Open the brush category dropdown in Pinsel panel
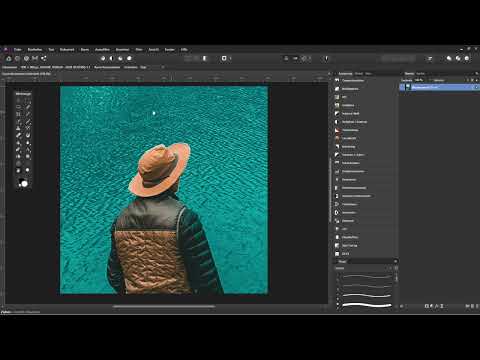Screen dimensions: 480x360 tap(363, 268)
